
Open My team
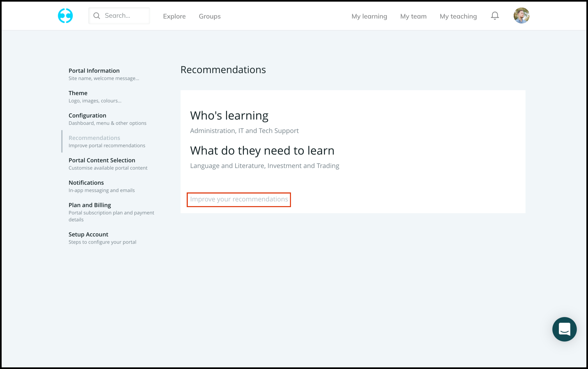click(413, 16)
